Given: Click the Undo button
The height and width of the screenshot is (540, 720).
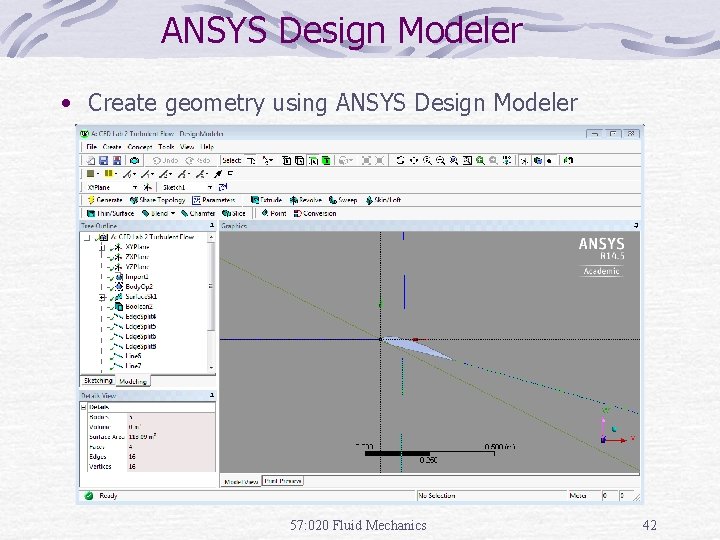Looking at the screenshot, I should point(165,160).
